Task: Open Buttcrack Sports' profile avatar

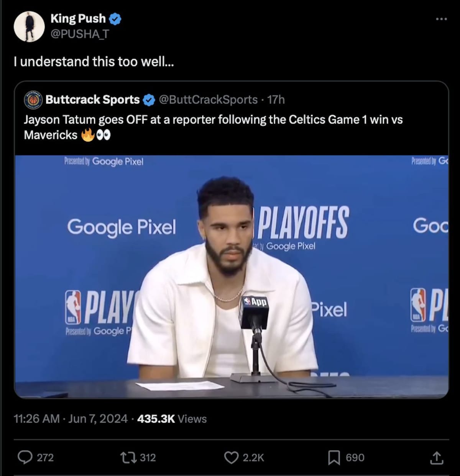Action: point(33,99)
